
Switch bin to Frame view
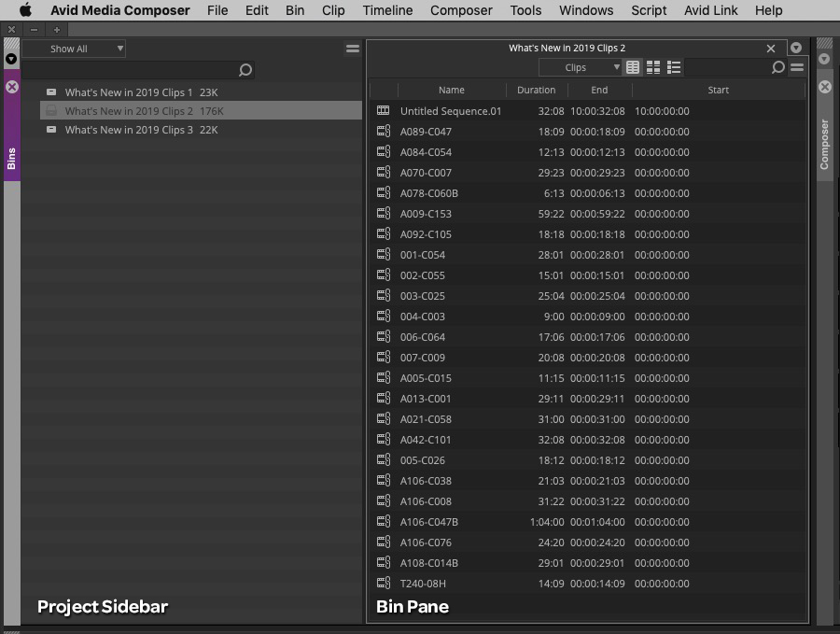tap(653, 67)
